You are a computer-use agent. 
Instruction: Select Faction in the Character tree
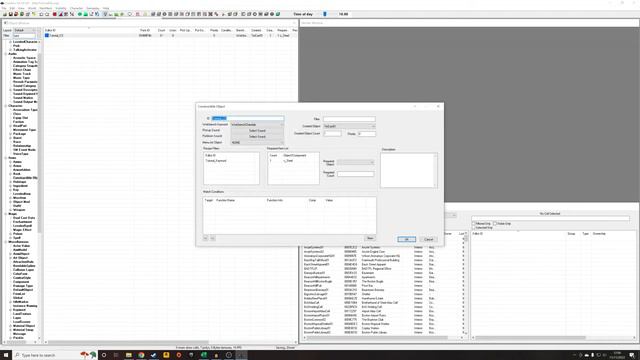tap(18, 122)
